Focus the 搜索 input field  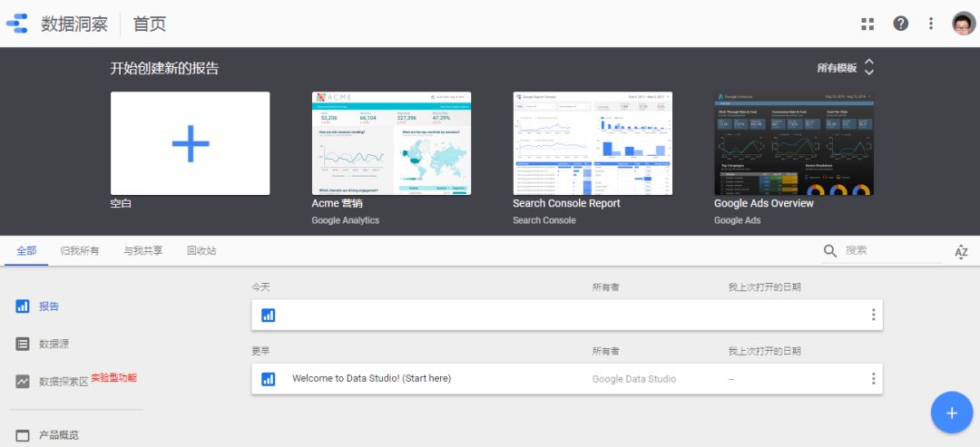(893, 251)
